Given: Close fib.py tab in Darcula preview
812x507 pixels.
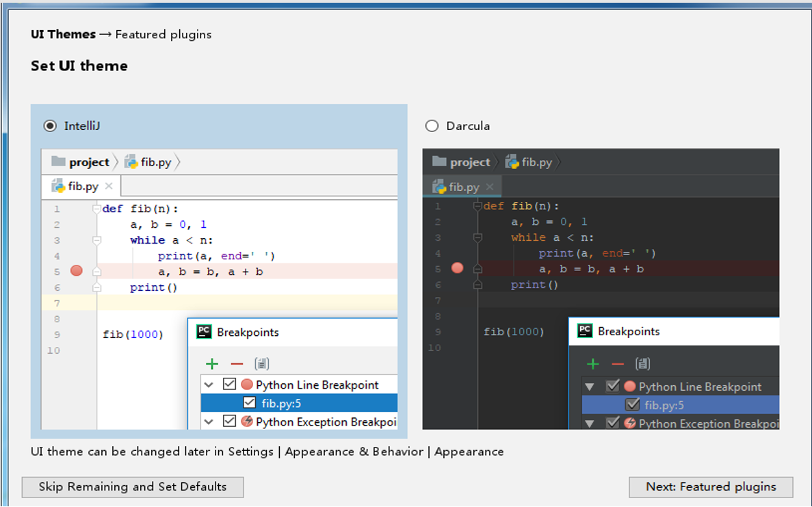Looking at the screenshot, I should 490,186.
